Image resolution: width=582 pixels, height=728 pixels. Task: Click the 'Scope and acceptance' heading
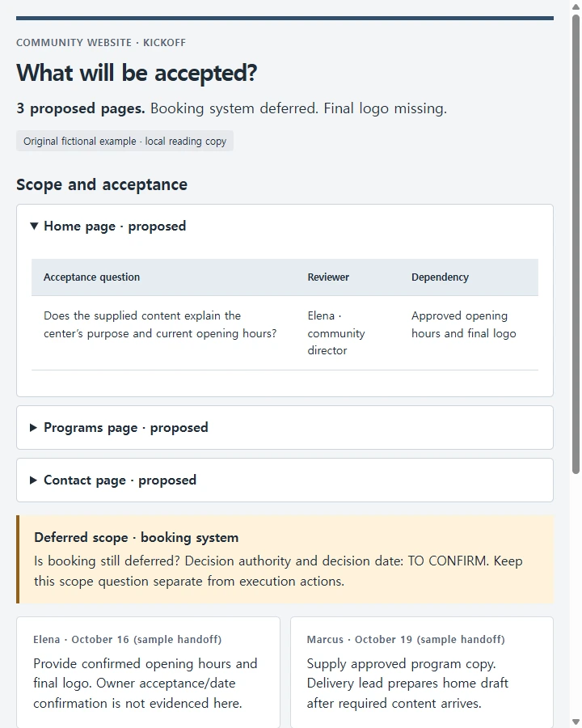click(x=102, y=184)
